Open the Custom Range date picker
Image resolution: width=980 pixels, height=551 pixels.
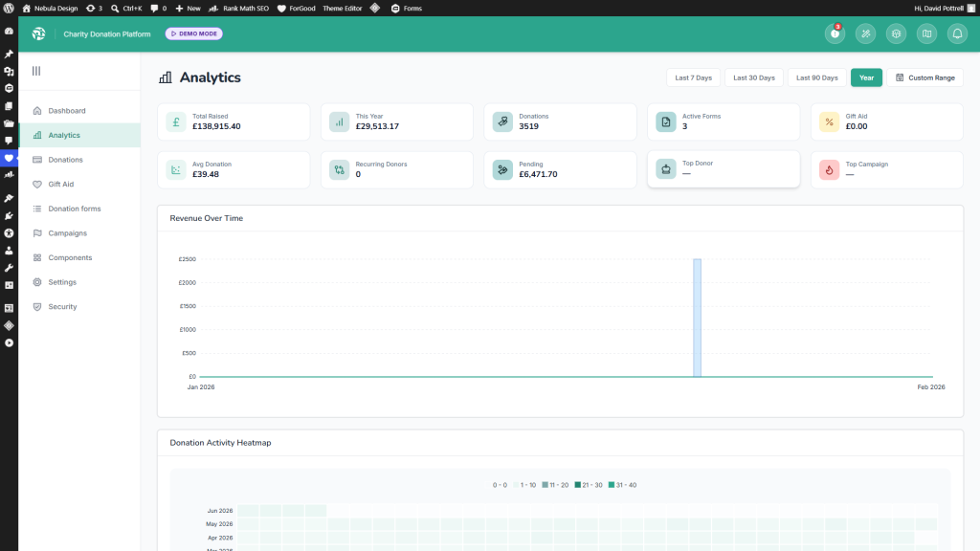pyautogui.click(x=925, y=77)
